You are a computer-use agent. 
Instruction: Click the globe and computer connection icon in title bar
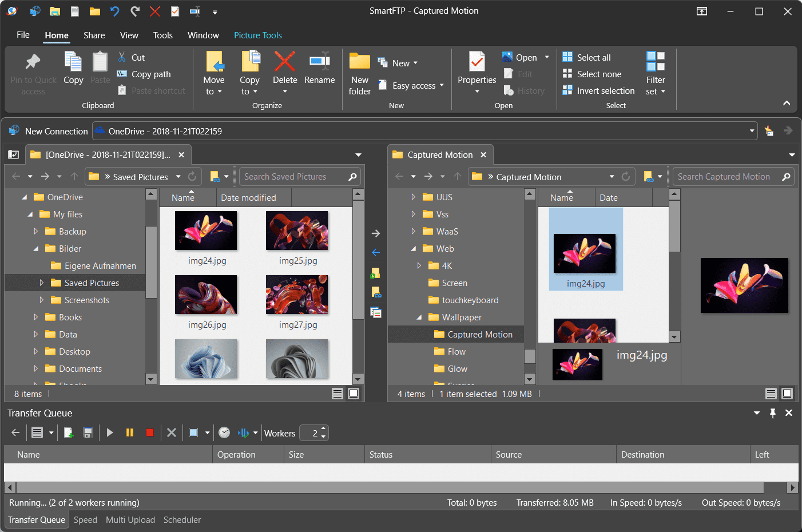(x=35, y=11)
